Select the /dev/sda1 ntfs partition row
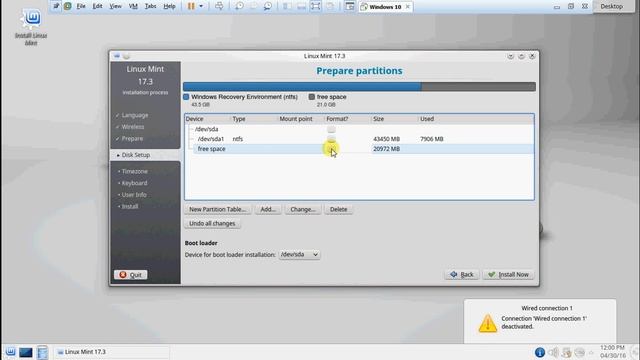Image resolution: width=640 pixels, height=360 pixels. [359, 139]
